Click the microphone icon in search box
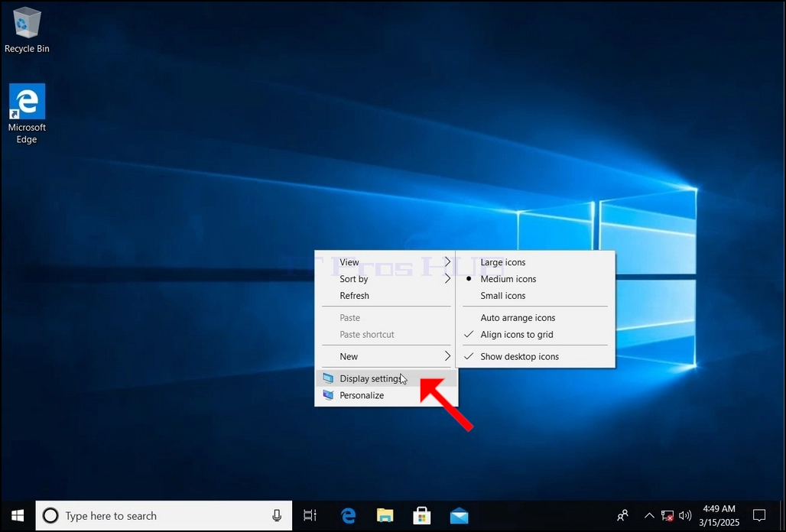This screenshot has height=532, width=786. coord(277,515)
